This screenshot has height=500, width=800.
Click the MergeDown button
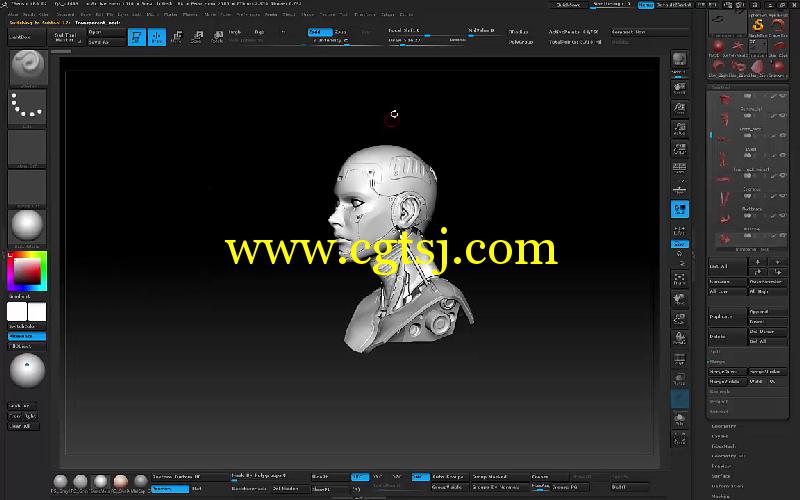[x=728, y=371]
